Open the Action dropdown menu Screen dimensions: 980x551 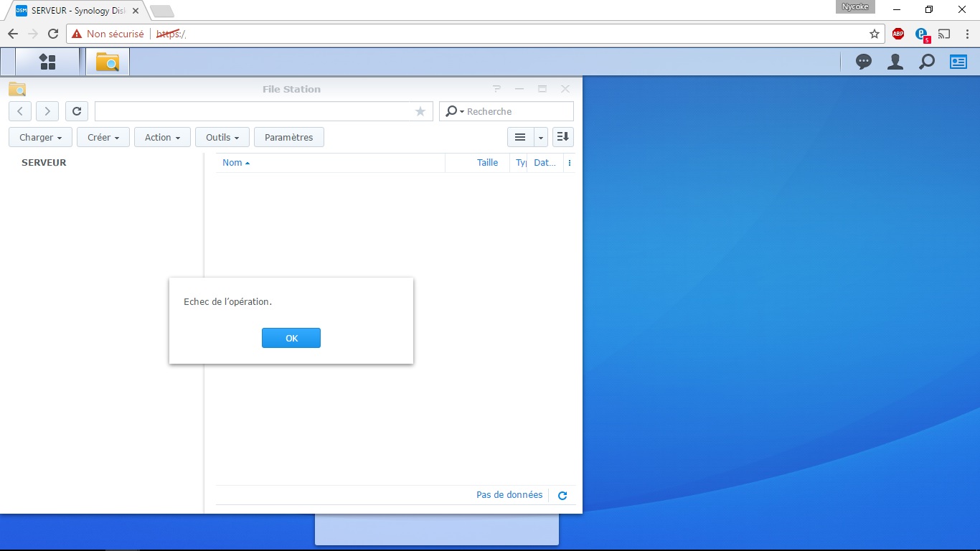162,137
